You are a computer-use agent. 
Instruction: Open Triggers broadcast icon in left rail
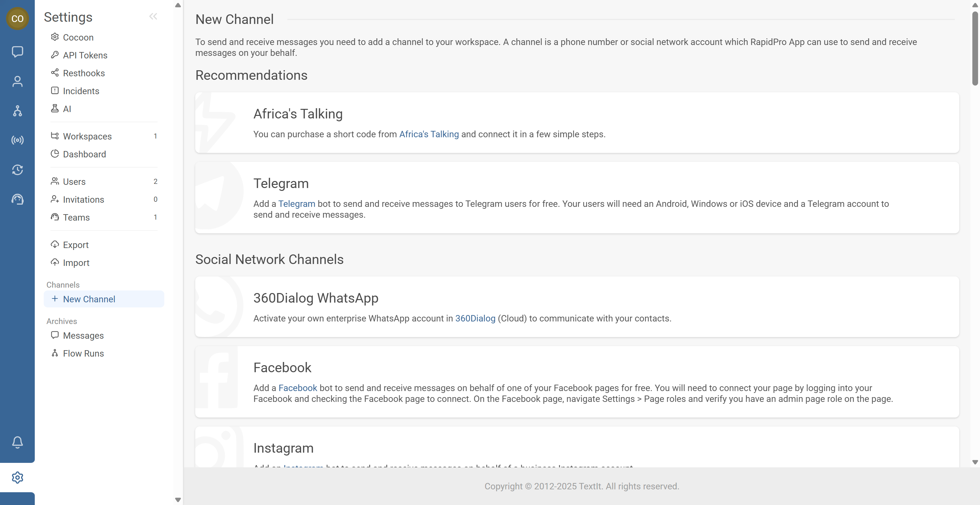18,140
